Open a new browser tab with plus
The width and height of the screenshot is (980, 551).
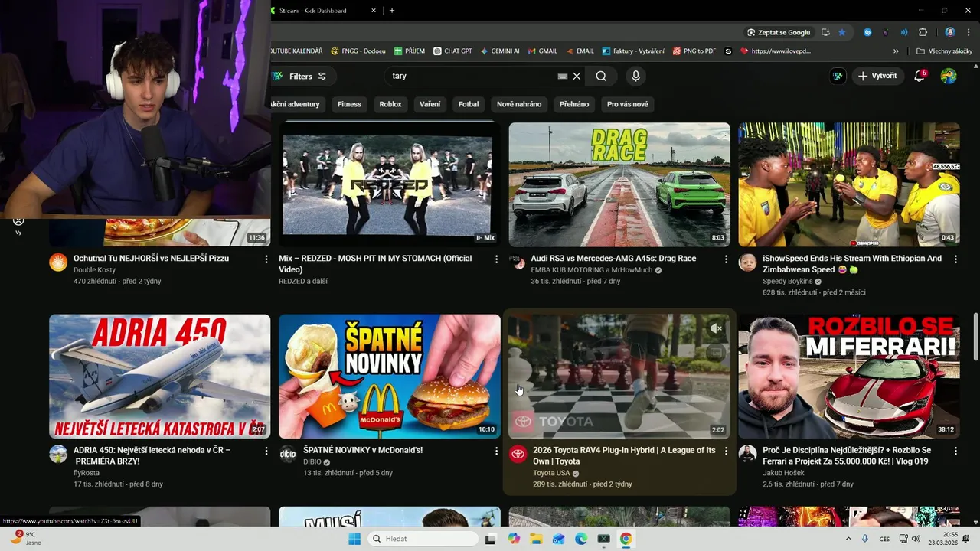[392, 11]
